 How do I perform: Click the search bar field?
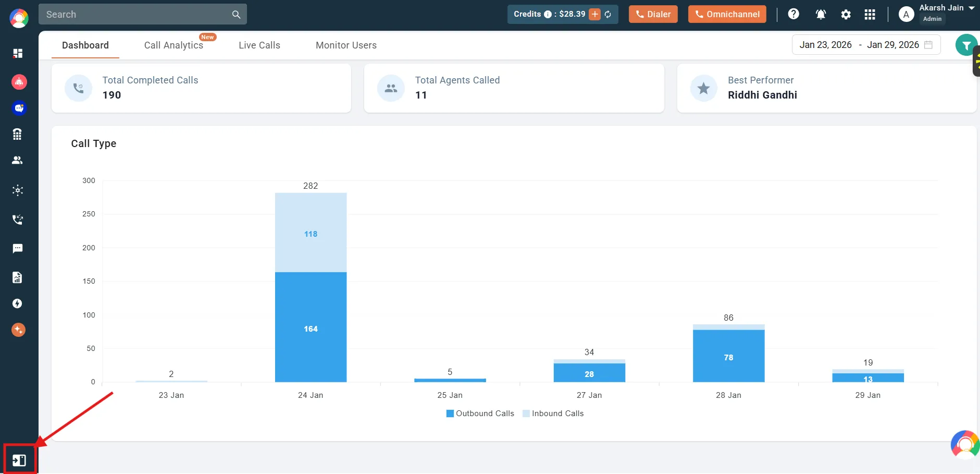point(135,14)
